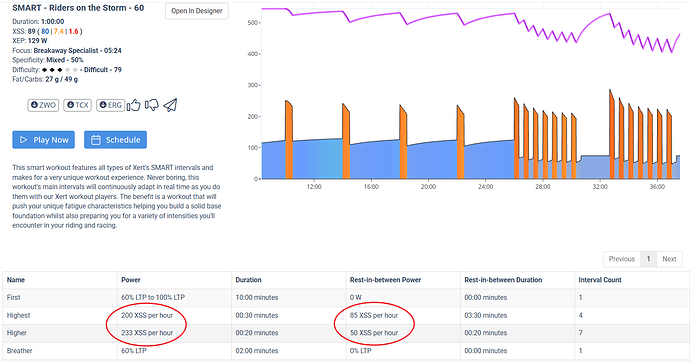Open workout in Designer
The width and height of the screenshot is (690, 362).
tap(197, 11)
